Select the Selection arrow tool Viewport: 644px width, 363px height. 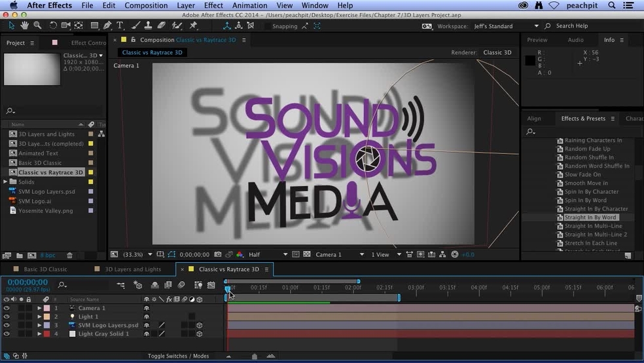pyautogui.click(x=12, y=26)
